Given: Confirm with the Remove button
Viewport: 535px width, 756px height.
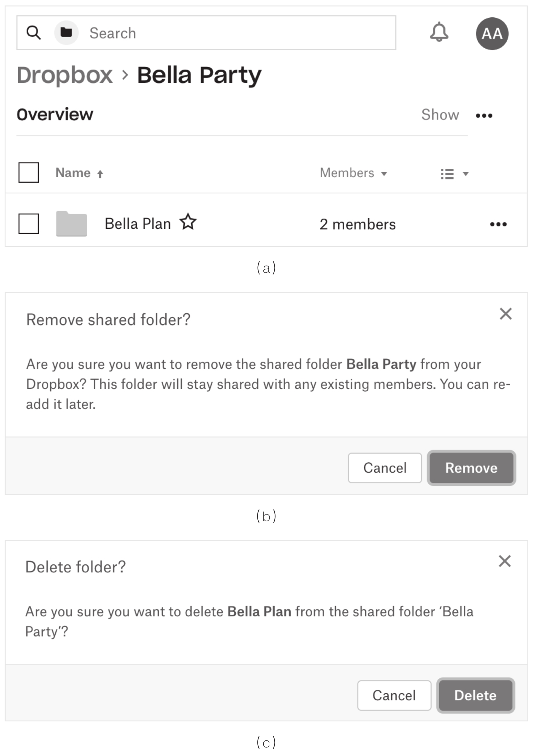Looking at the screenshot, I should (x=471, y=468).
